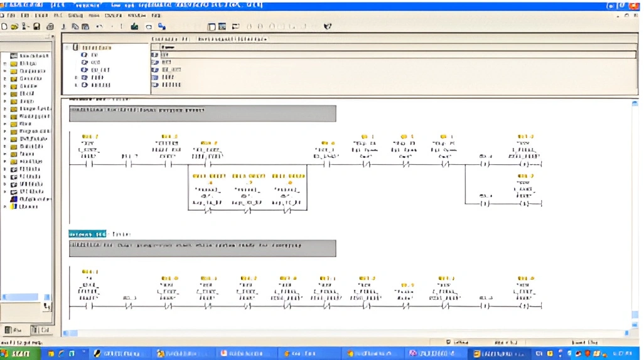Viewport: 644px width, 360px height.
Task: Click the Open file folder icon
Action: point(14,26)
